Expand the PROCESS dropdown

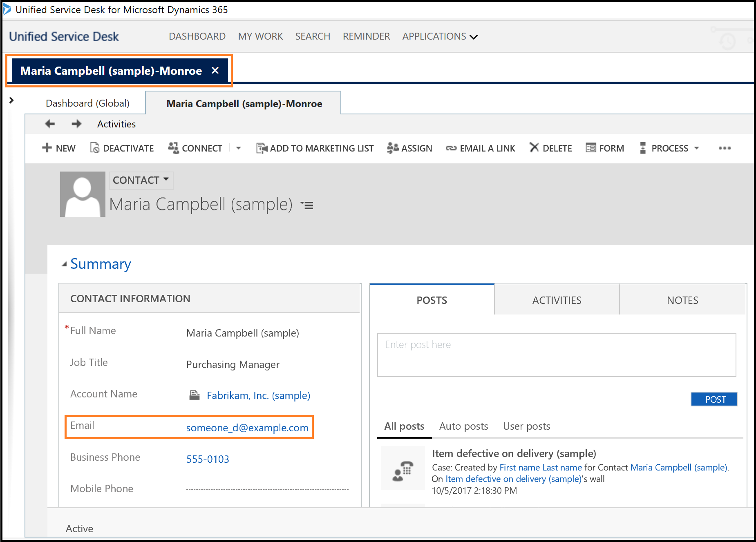click(697, 148)
